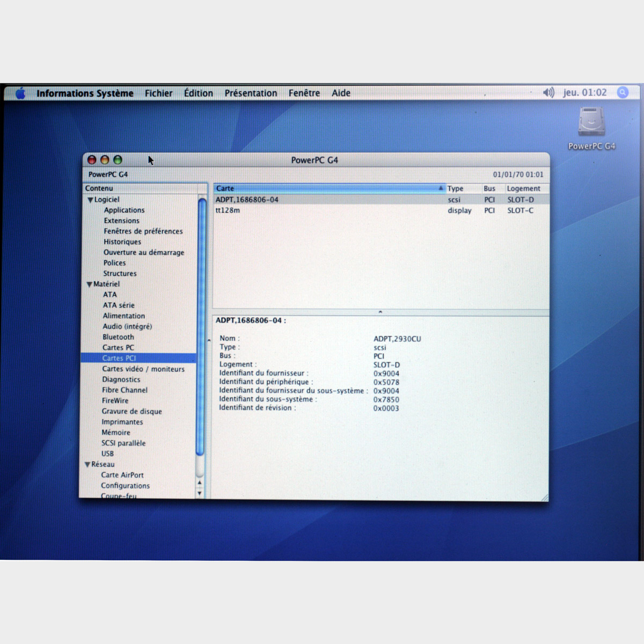The width and height of the screenshot is (644, 644).
Task: Collapse the Réseau disclosure triangle
Action: tap(87, 465)
